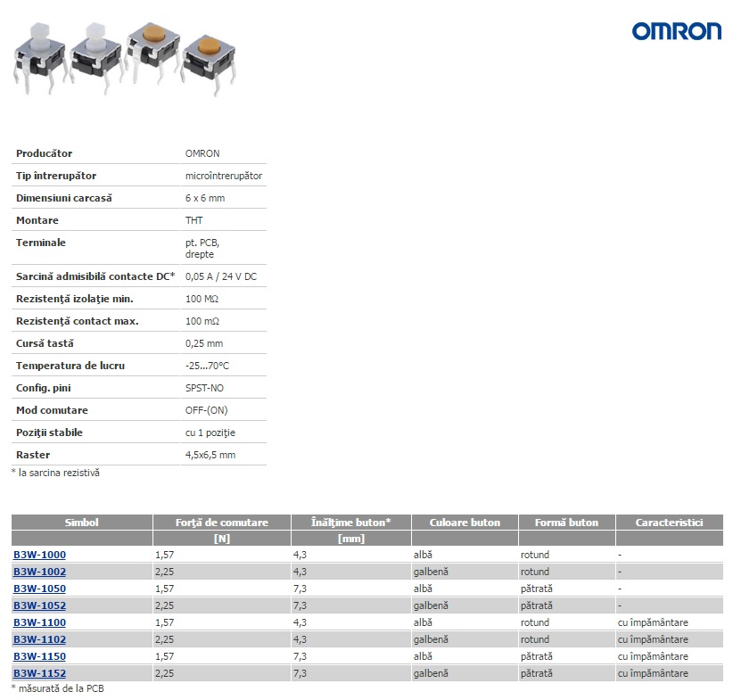Select the Raster label
Screen dimensions: 733x700
pos(33,455)
